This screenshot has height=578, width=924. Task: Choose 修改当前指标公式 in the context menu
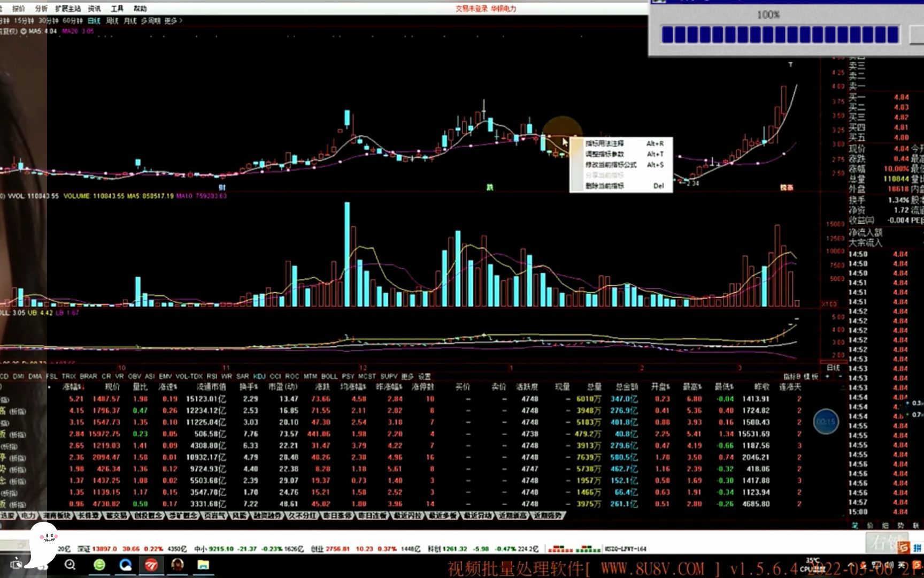611,165
